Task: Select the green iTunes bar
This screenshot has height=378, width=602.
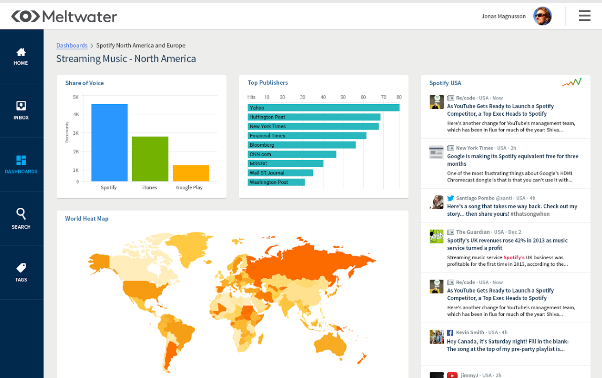Action: 150,159
